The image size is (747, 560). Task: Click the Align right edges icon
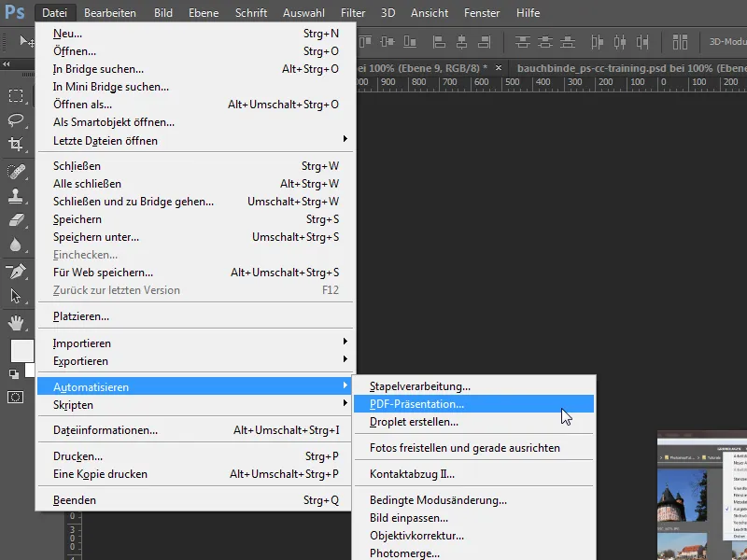tap(484, 42)
